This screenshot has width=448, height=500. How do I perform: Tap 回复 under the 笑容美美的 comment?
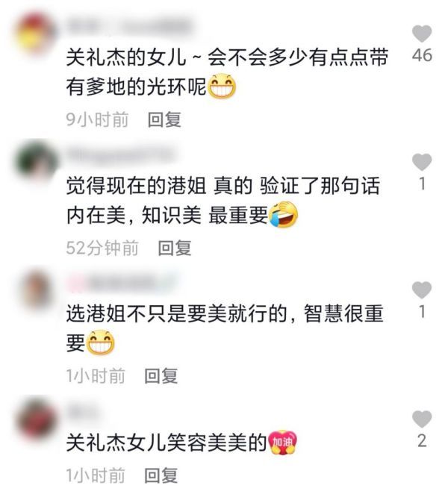tap(161, 476)
